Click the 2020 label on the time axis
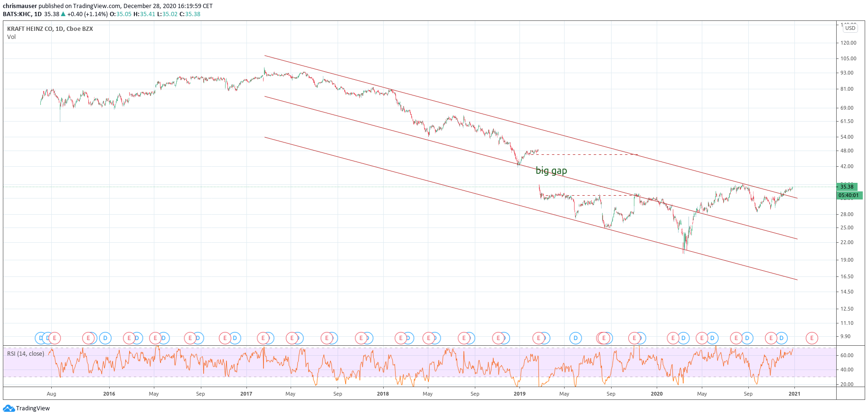The height and width of the screenshot is (417, 868). pyautogui.click(x=657, y=394)
